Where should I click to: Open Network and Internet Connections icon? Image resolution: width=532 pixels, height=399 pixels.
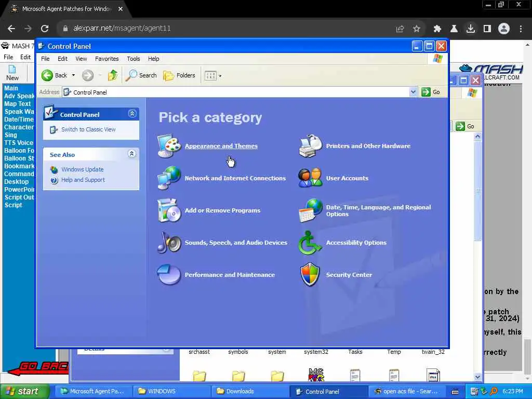click(x=169, y=178)
